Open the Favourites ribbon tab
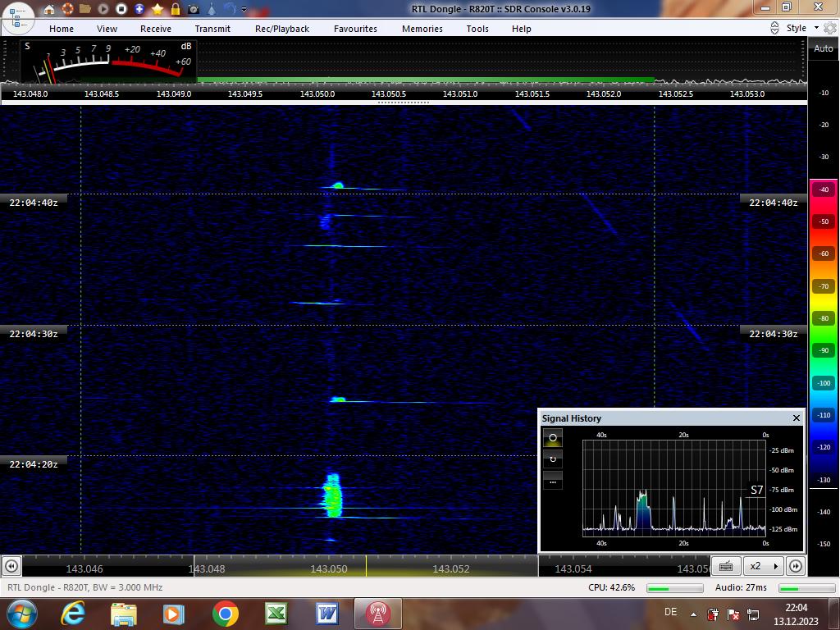Screen dimensions: 840x630 tap(356, 29)
